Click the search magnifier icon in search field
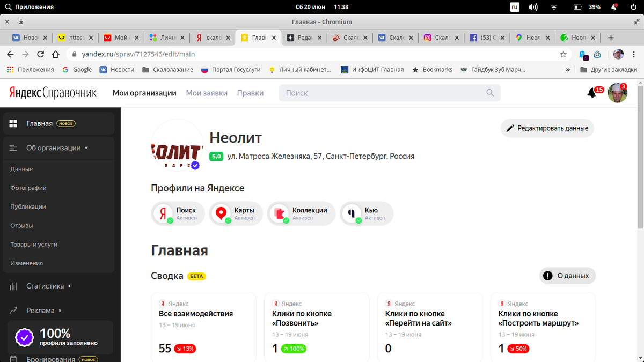Viewport: 644px width, 362px height. pos(490,93)
